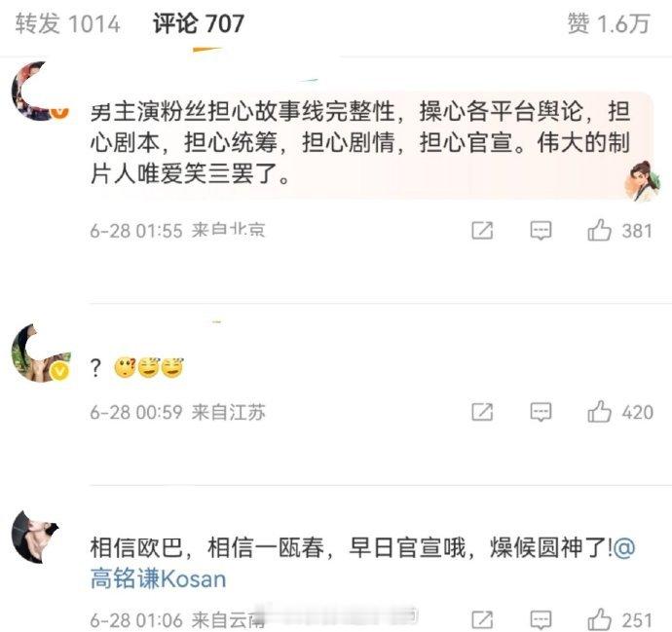Screen dimensions: 672x632
Task: Open third commenter's avatar profile
Action: [35, 536]
